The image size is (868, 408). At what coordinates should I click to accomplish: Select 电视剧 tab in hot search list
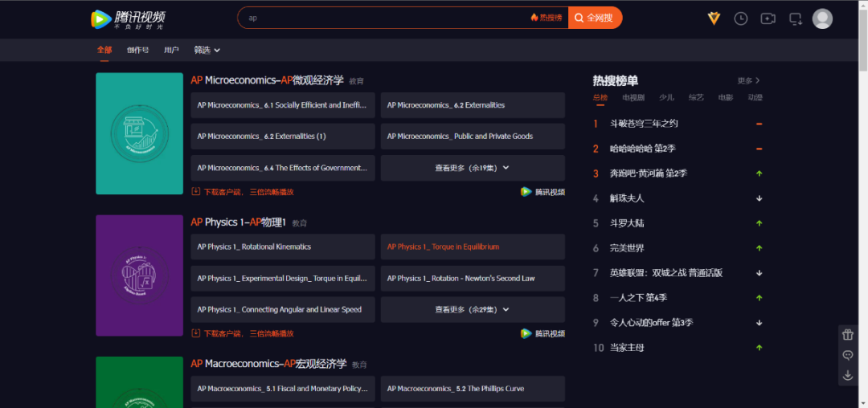633,98
